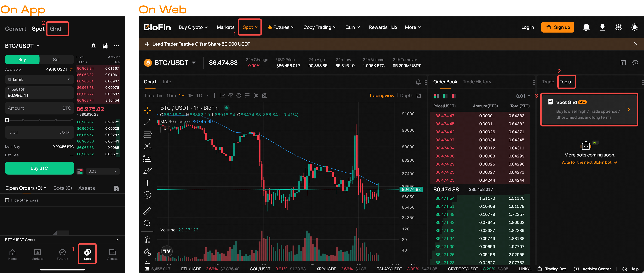
Task: Open three-dot more menu in app header
Action: 116,46
